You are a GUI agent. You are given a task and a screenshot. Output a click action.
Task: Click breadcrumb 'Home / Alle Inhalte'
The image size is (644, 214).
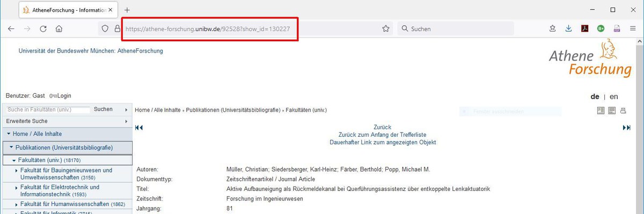click(158, 110)
